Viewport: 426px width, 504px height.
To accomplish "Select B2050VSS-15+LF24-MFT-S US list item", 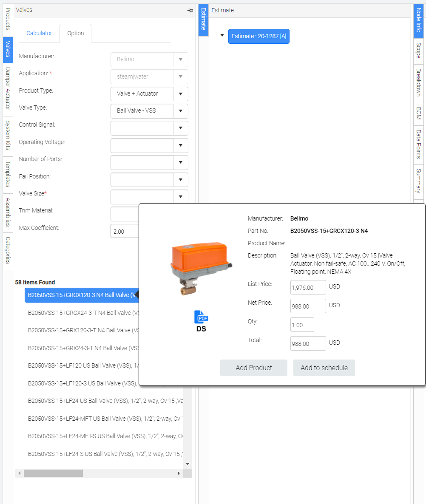I will [x=105, y=436].
